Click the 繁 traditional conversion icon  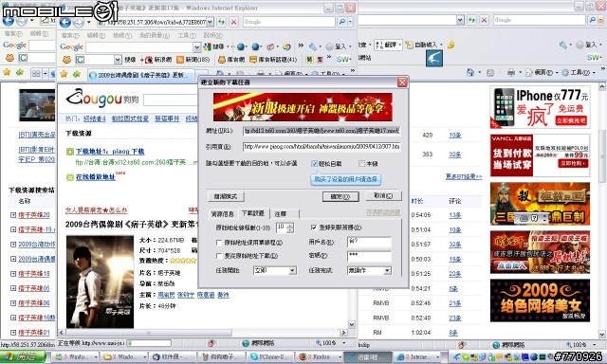click(320, 60)
